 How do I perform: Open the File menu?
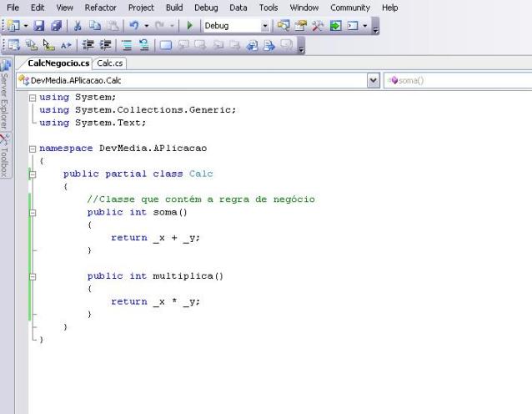point(13,8)
